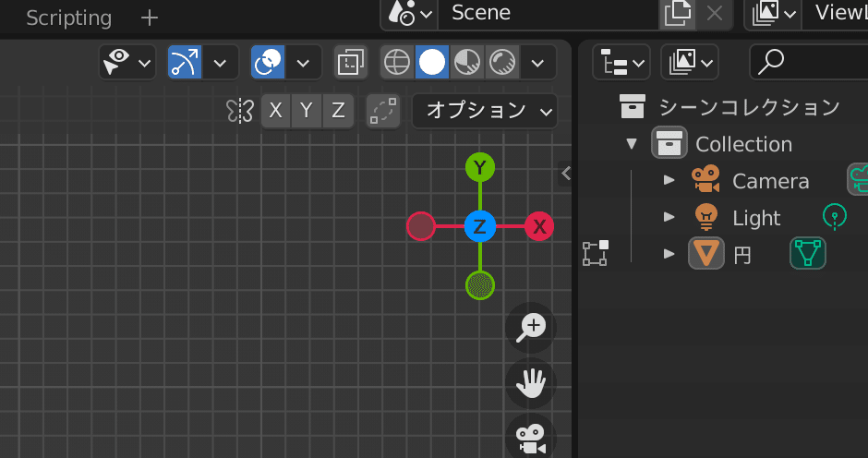Expand object type visibility dropdown arrow
Image resolution: width=868 pixels, height=458 pixels.
click(144, 63)
